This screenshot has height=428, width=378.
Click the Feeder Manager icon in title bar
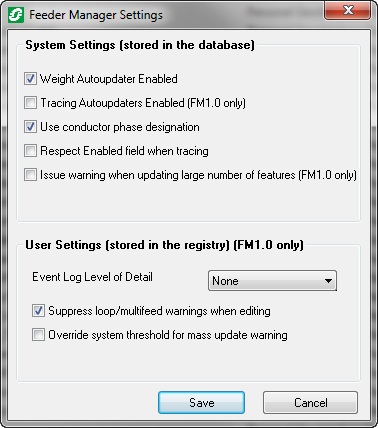coord(16,15)
